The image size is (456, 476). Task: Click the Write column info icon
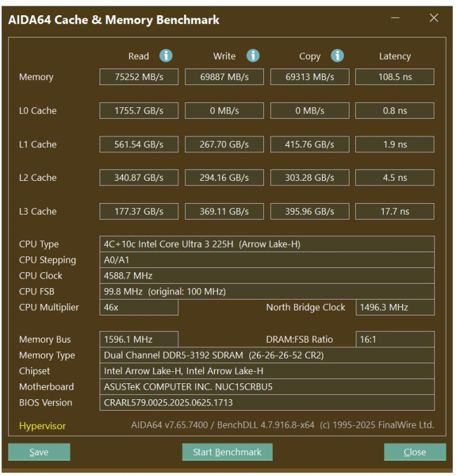pyautogui.click(x=253, y=56)
